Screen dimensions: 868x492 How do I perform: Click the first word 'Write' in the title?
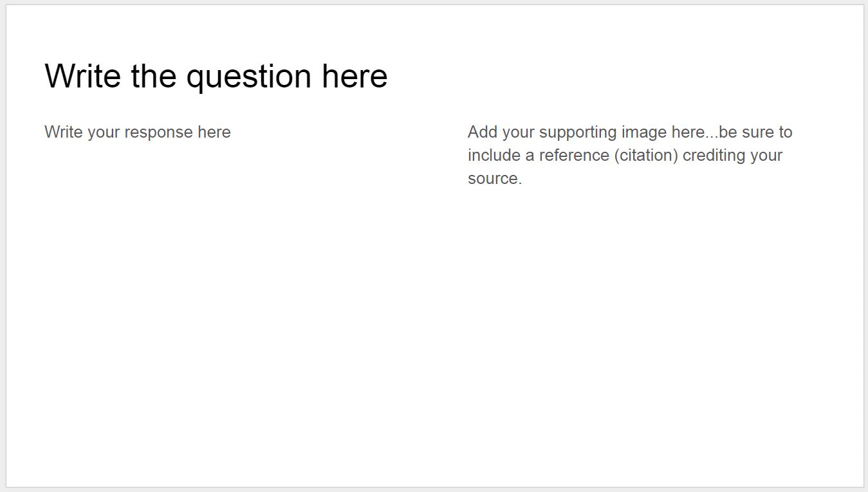(x=82, y=76)
